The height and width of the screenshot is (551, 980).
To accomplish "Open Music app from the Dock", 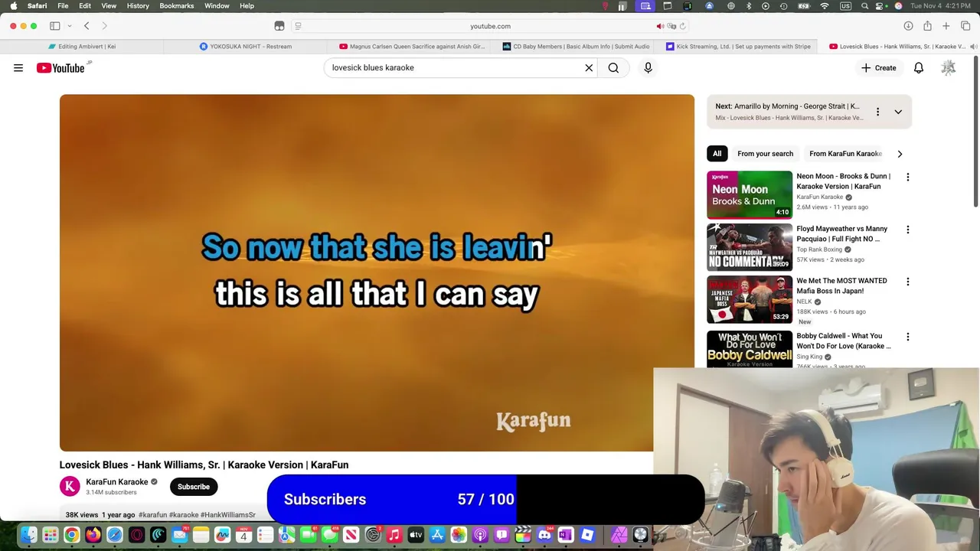I will [394, 535].
